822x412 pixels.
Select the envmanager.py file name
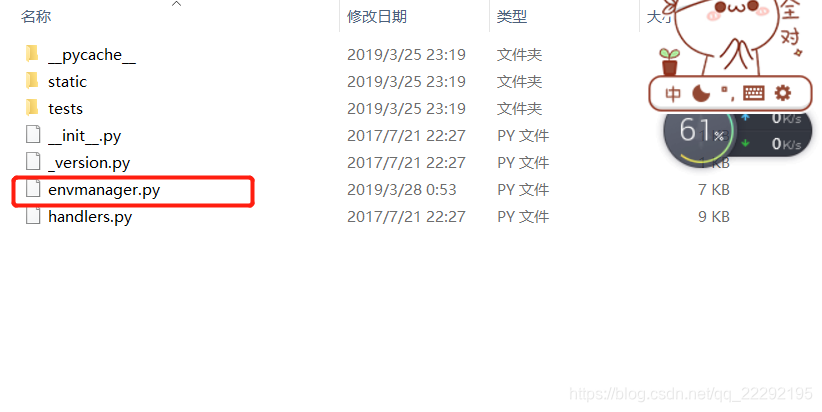104,190
